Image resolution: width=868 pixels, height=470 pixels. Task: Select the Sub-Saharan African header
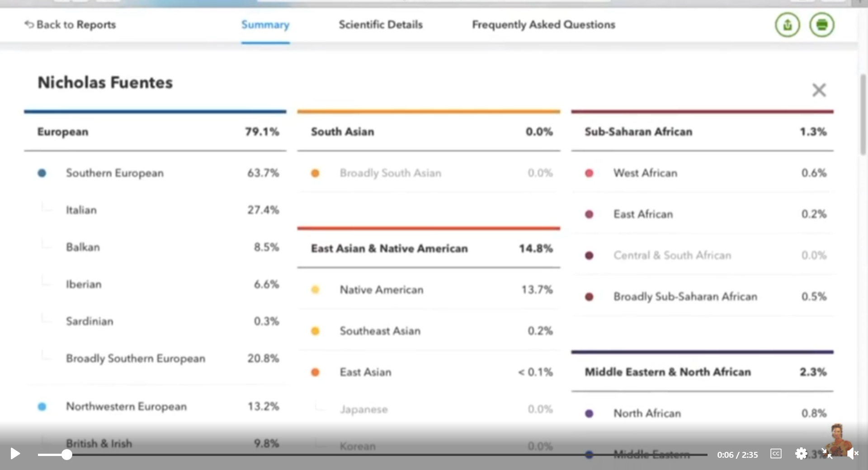702,132
